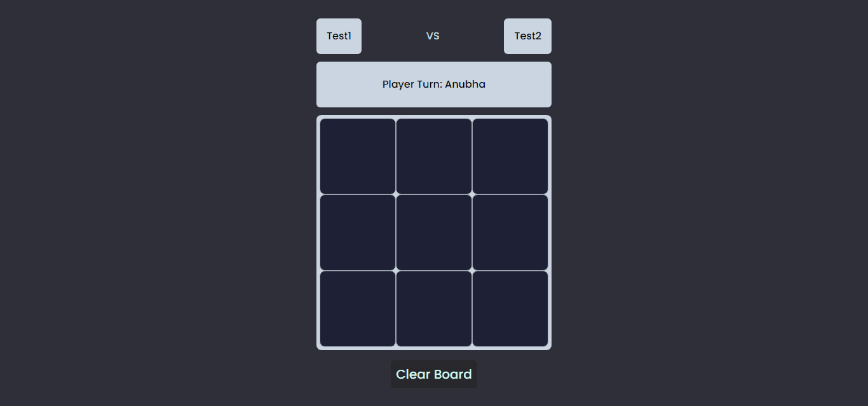The height and width of the screenshot is (406, 868).
Task: Click the Clear Board button
Action: click(x=434, y=374)
